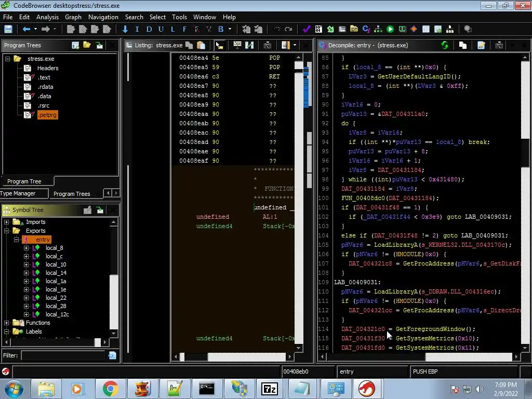Toggle Symbol Tree navigation green arrow icon
Image resolution: width=532 pixels, height=399 pixels.
[100, 210]
